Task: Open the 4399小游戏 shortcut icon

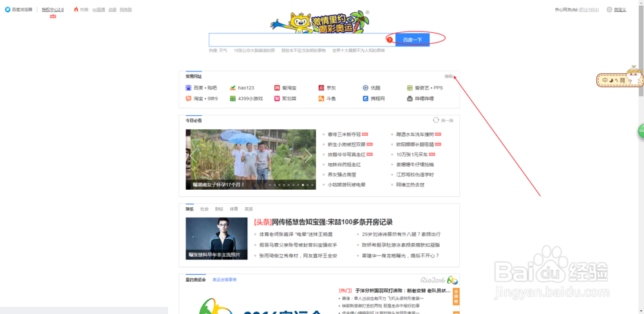Action: pos(233,98)
